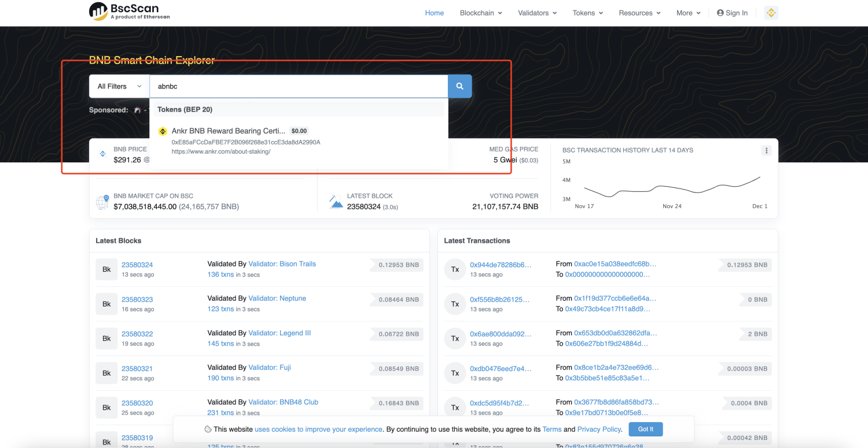The height and width of the screenshot is (448, 868).
Task: Click the three-dot chart options icon
Action: (766, 151)
